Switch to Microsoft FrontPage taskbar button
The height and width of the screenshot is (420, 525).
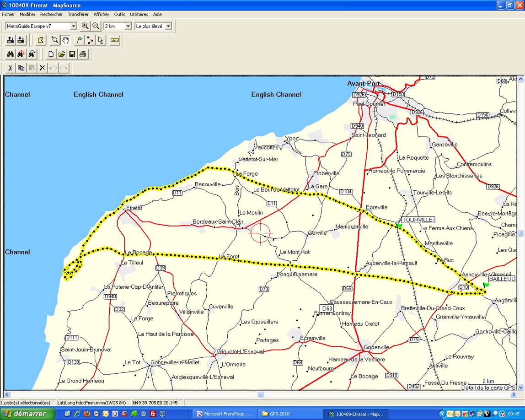[225, 414]
